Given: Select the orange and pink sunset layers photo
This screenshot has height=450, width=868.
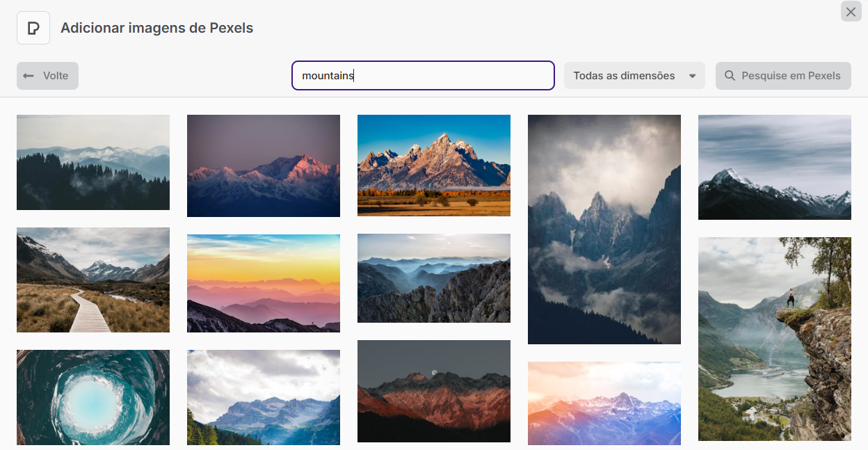Looking at the screenshot, I should point(264,283).
